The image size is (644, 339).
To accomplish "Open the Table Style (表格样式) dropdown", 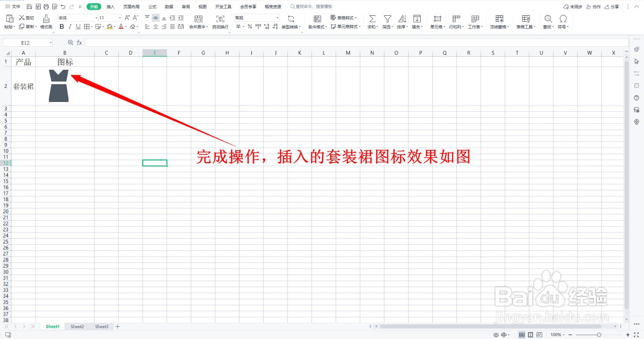I will (x=344, y=18).
